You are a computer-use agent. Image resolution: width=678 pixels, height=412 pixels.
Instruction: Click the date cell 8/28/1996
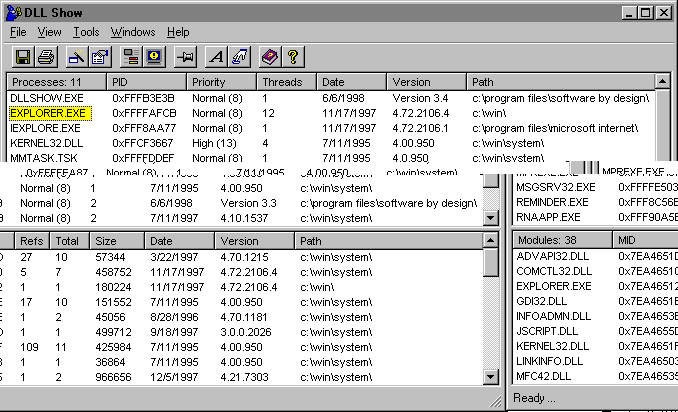(174, 317)
